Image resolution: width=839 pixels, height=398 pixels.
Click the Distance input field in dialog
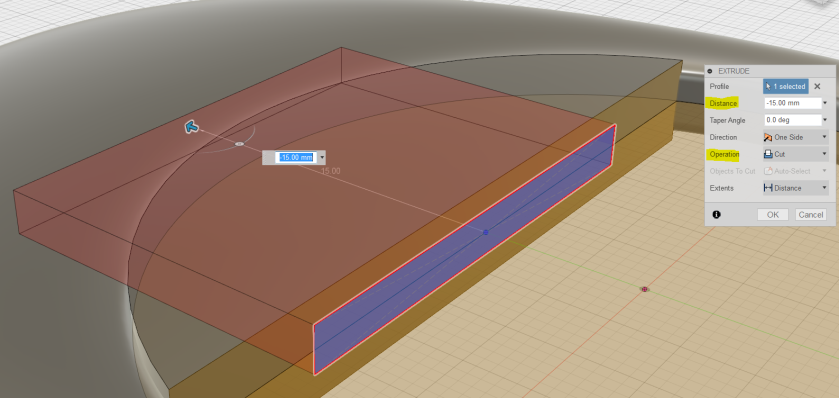click(x=793, y=103)
